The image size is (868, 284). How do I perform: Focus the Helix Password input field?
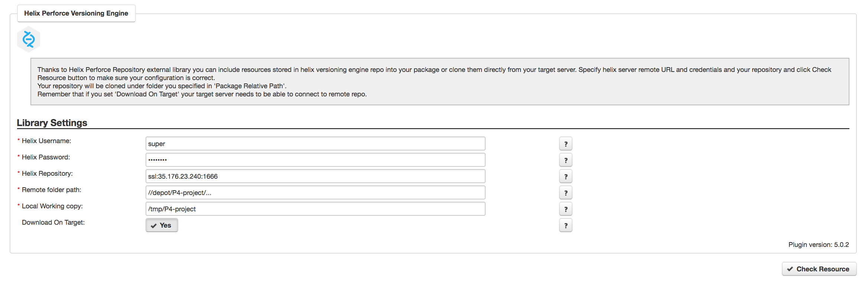tap(315, 160)
